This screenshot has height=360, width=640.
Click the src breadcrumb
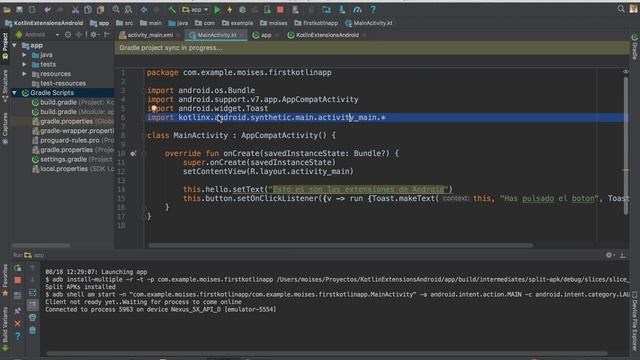click(124, 23)
